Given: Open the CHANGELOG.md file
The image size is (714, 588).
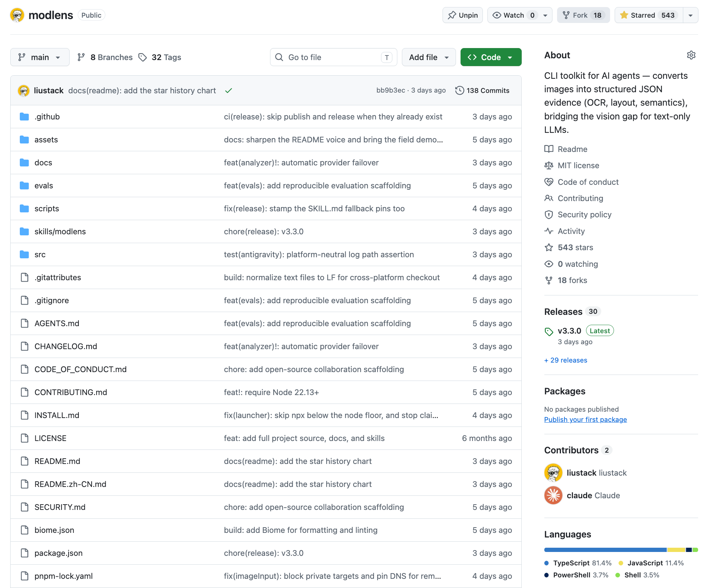Looking at the screenshot, I should click(66, 346).
